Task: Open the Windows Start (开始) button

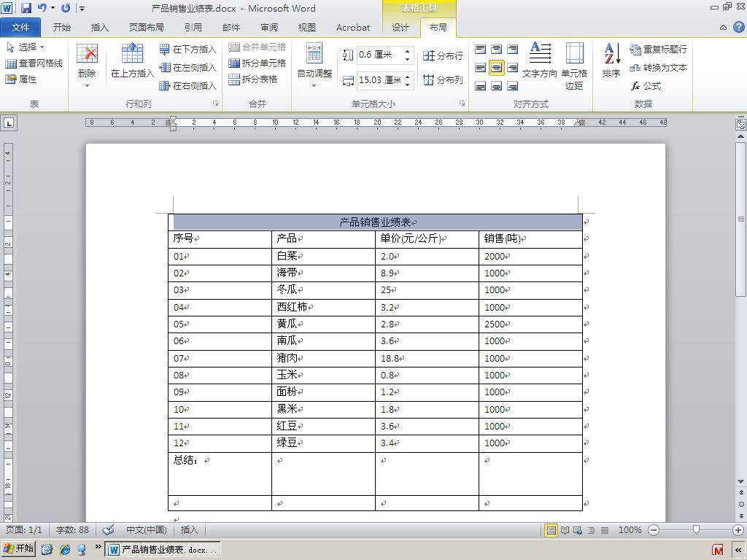Action: coord(18,549)
